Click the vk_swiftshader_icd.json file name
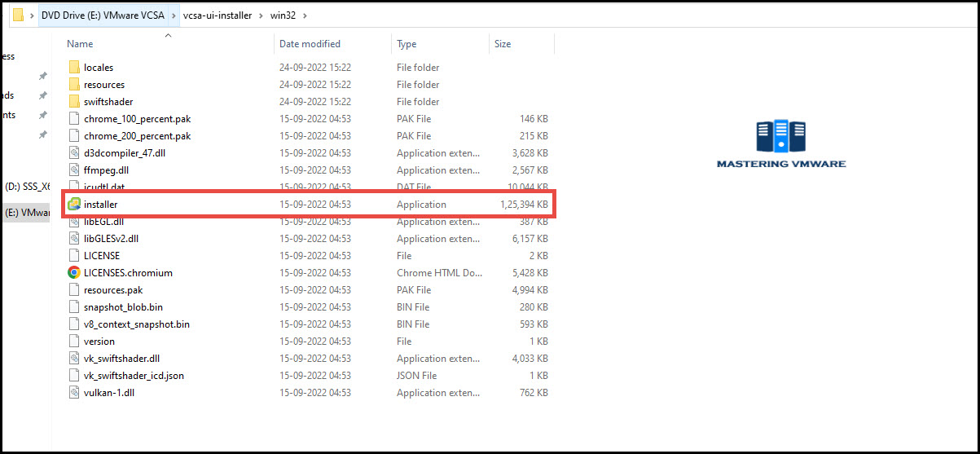Image resolution: width=980 pixels, height=454 pixels. point(134,376)
